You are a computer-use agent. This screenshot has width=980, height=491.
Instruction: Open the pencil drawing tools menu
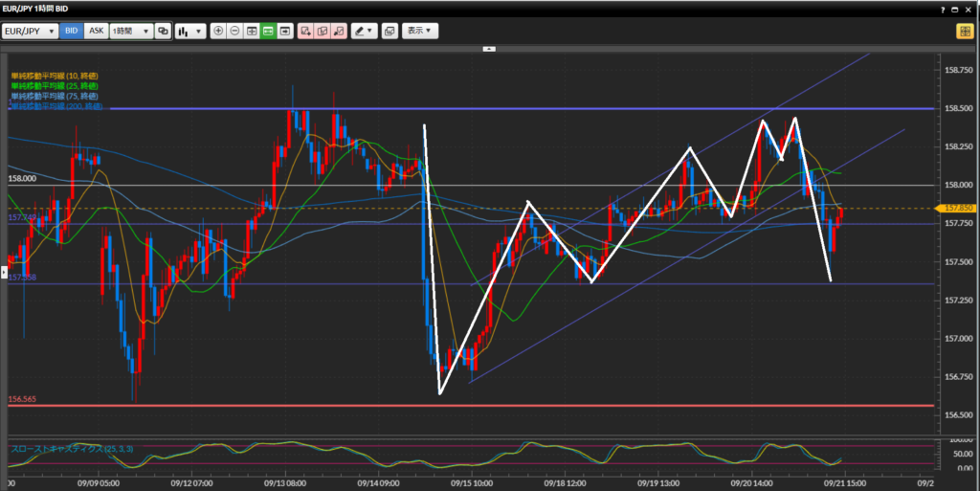(x=364, y=31)
